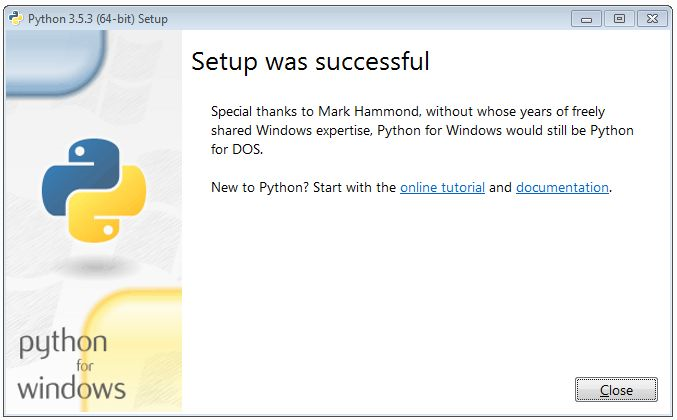Click the "Setup was successful" heading
Screen dimensions: 677x420
tap(310, 61)
